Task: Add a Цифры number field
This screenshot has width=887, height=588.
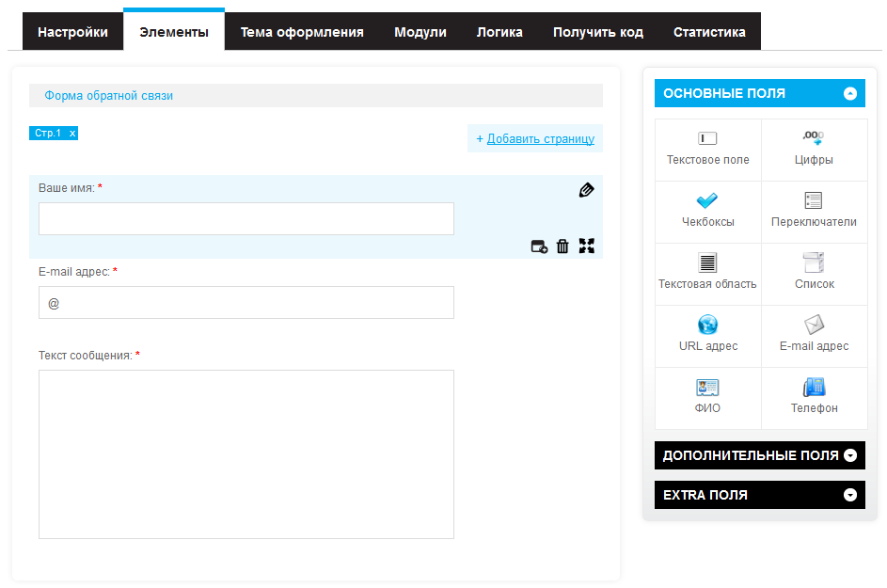Action: pyautogui.click(x=814, y=150)
